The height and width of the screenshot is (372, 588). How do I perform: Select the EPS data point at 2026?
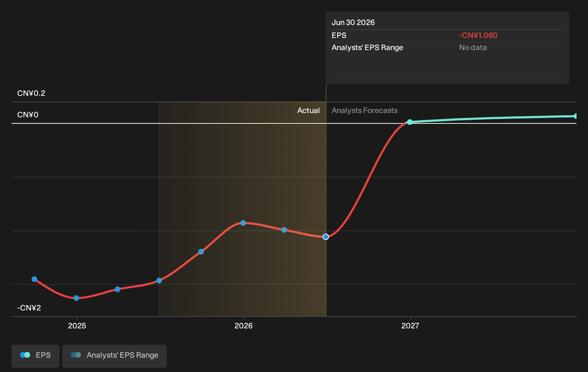[243, 223]
